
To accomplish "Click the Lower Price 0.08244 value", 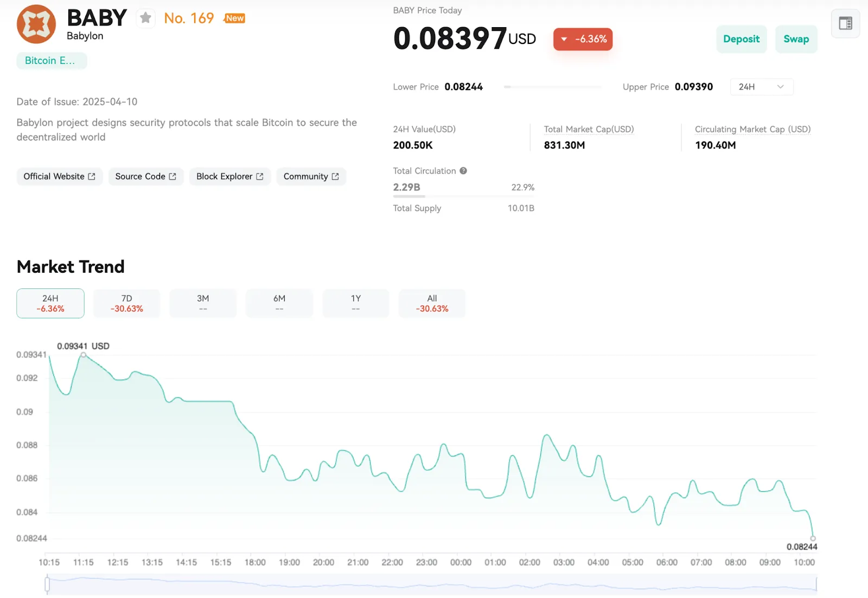I will (463, 87).
